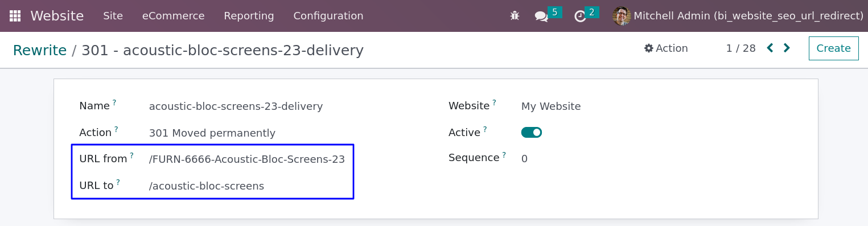868x226 pixels.
Task: Open Mitchell Admin user menu
Action: 738,16
